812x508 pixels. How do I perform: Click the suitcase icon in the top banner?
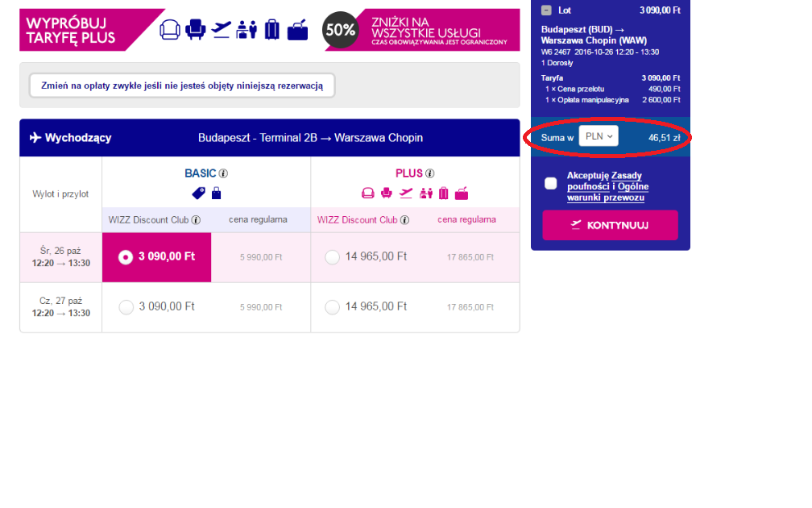(x=272, y=30)
